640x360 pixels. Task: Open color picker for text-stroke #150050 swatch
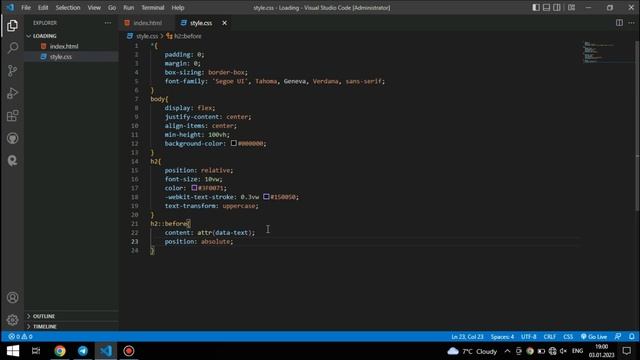point(266,197)
